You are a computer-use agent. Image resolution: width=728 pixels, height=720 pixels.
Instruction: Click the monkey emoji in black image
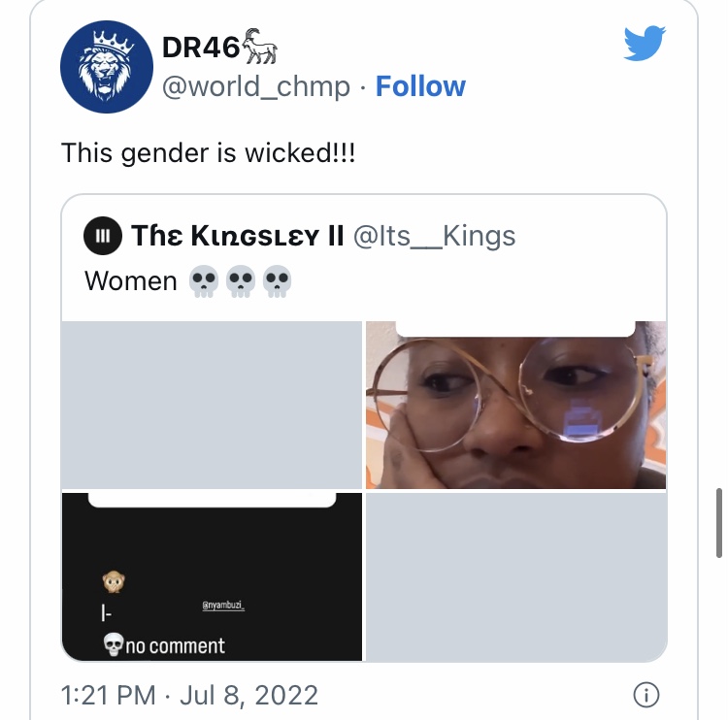click(x=114, y=581)
